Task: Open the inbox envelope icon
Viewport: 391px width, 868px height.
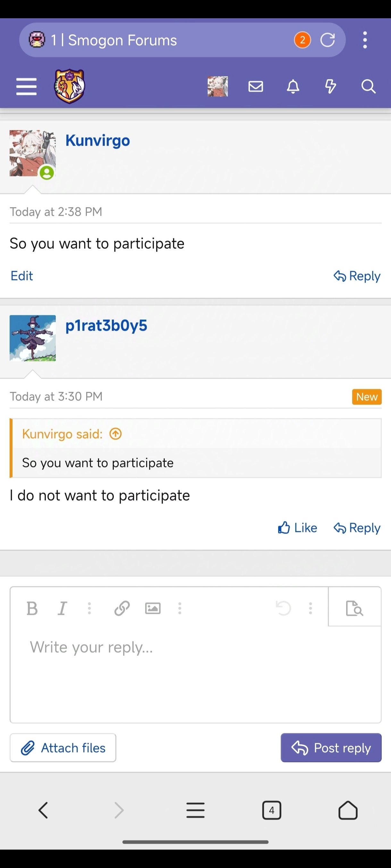Action: click(x=256, y=87)
